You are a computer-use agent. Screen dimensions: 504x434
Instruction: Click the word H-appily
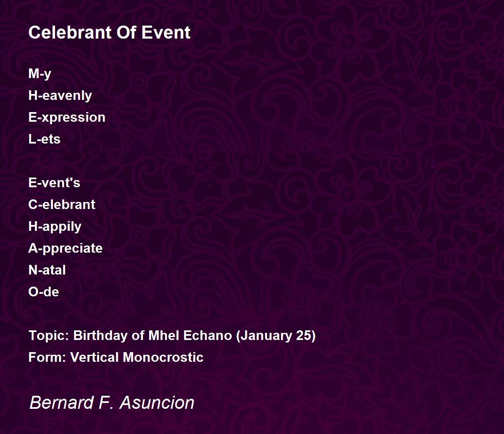coord(55,227)
